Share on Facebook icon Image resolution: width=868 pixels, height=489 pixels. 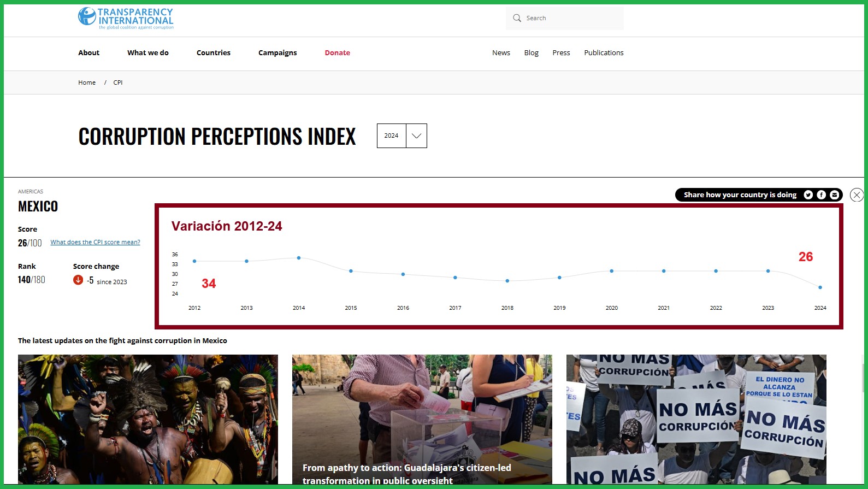tap(822, 195)
